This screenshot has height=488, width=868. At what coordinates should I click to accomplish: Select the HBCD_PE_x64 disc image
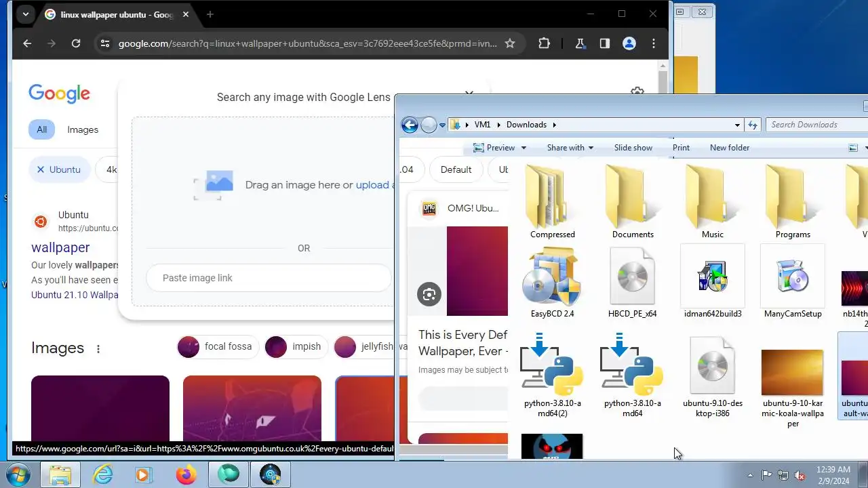click(x=632, y=283)
